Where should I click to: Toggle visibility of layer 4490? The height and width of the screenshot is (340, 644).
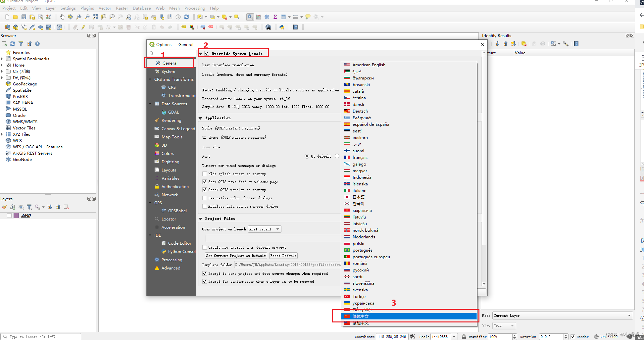pyautogui.click(x=9, y=216)
